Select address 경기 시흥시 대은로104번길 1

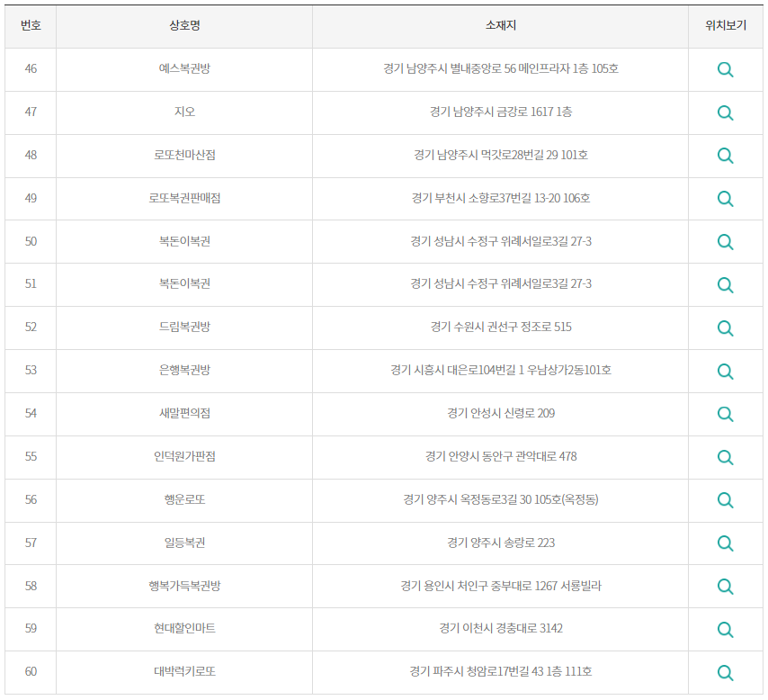(457, 370)
